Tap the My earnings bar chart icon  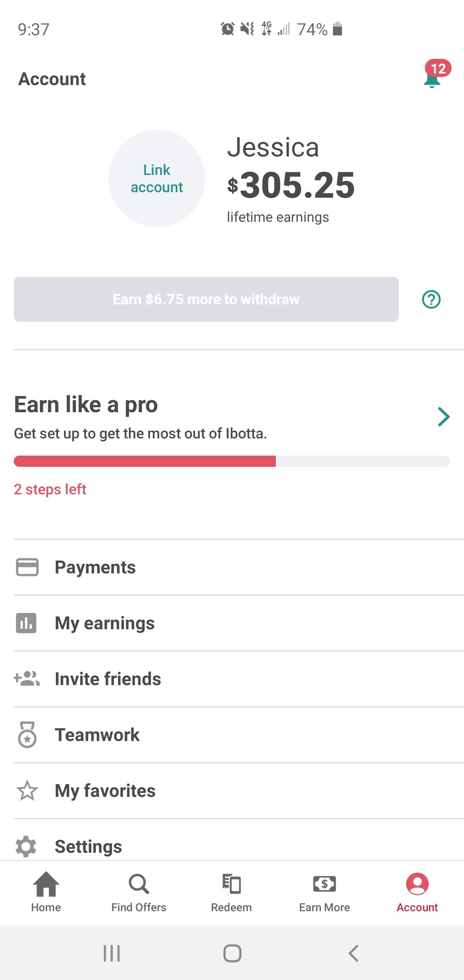coord(26,623)
